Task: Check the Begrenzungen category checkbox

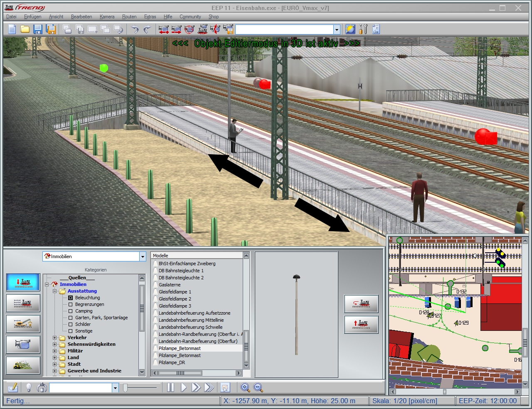Action: click(x=70, y=304)
